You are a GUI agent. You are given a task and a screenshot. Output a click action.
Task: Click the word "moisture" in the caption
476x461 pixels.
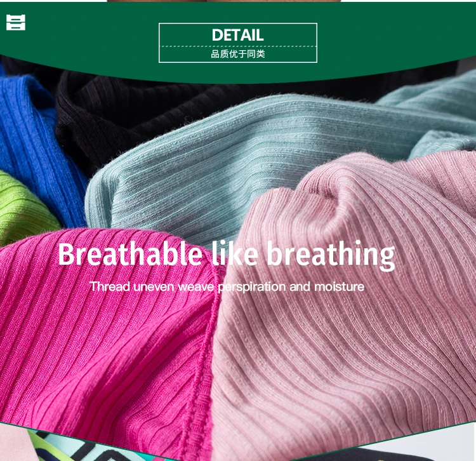click(339, 286)
